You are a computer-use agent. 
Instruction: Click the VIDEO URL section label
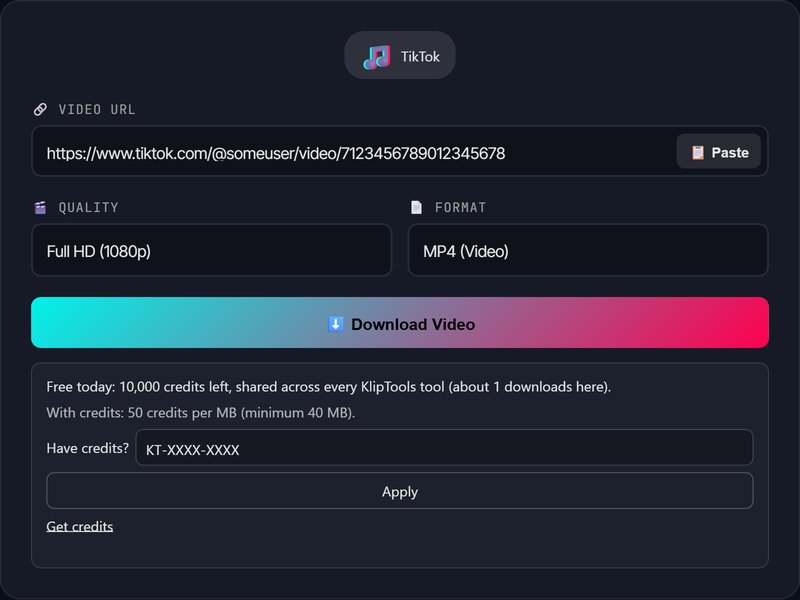coord(97,109)
